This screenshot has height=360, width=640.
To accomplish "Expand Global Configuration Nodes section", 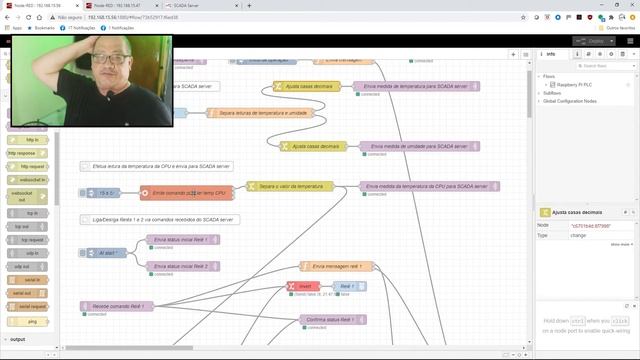I will click(x=539, y=101).
